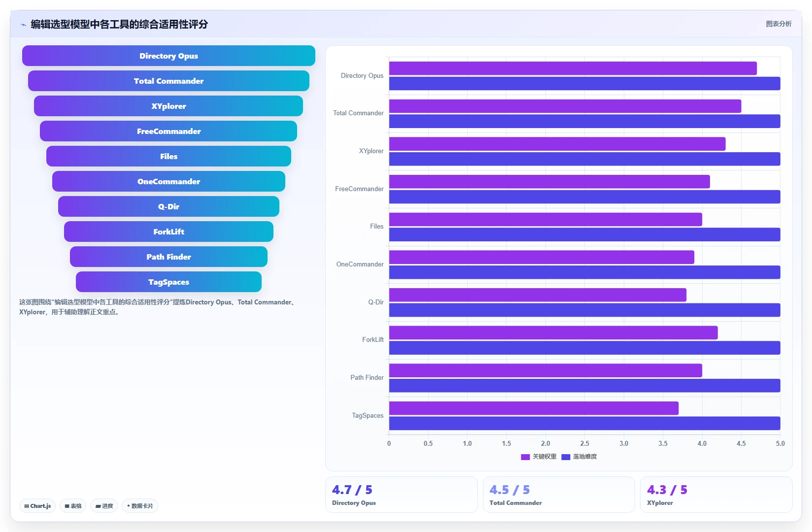Click the purple Total Commander chart bar

click(565, 106)
